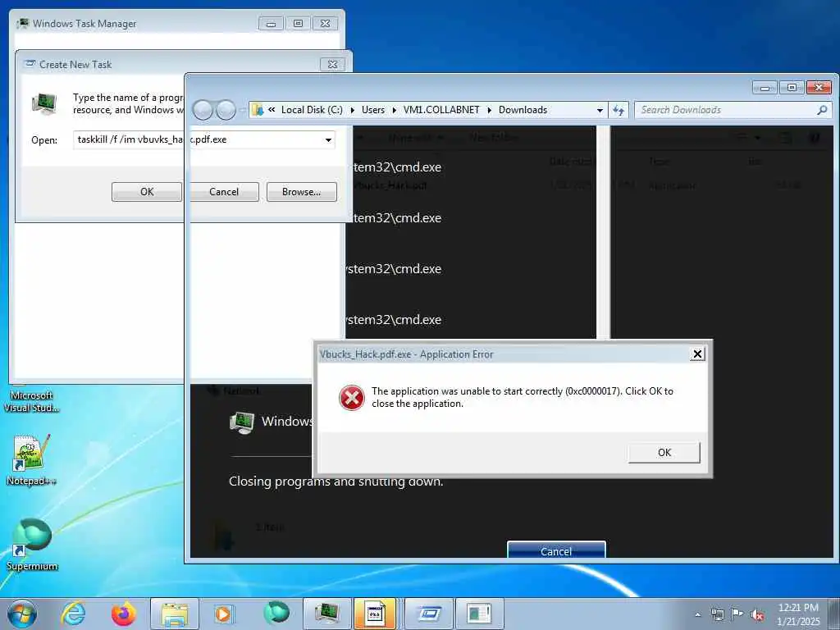Click the network tray icon
This screenshot has width=840, height=630.
[717, 614]
